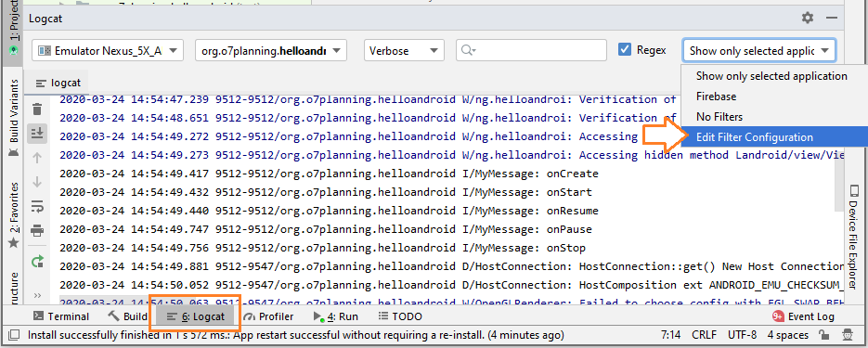Open the Emulator Nexus_5X device dropdown
This screenshot has height=348, width=868.
point(108,50)
